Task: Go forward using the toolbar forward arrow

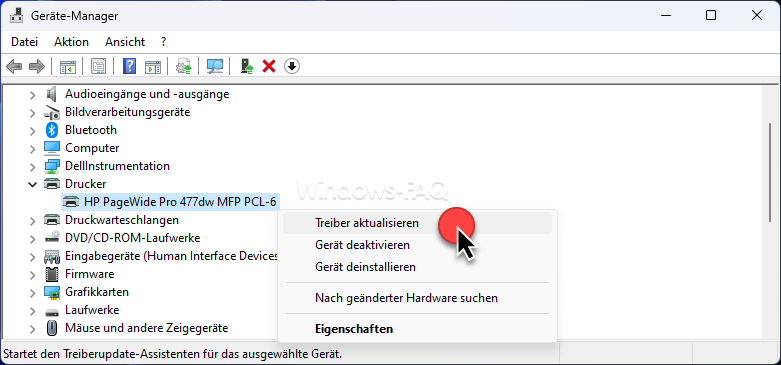Action: coord(37,66)
